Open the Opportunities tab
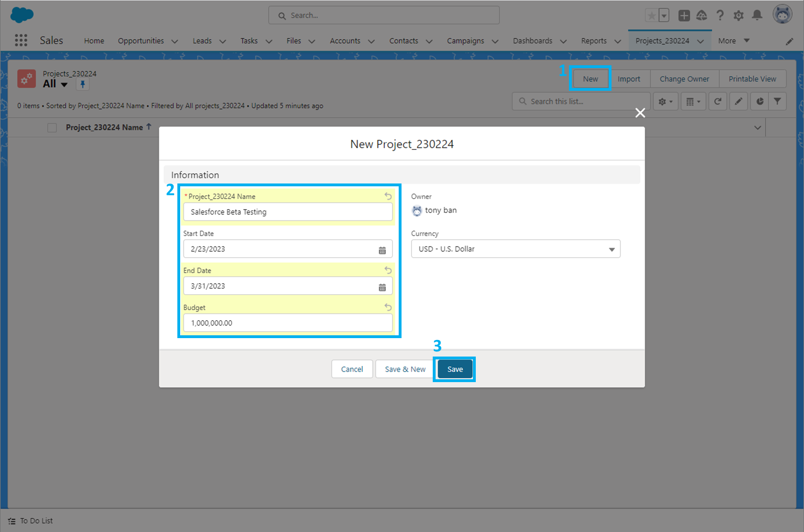 pyautogui.click(x=141, y=41)
